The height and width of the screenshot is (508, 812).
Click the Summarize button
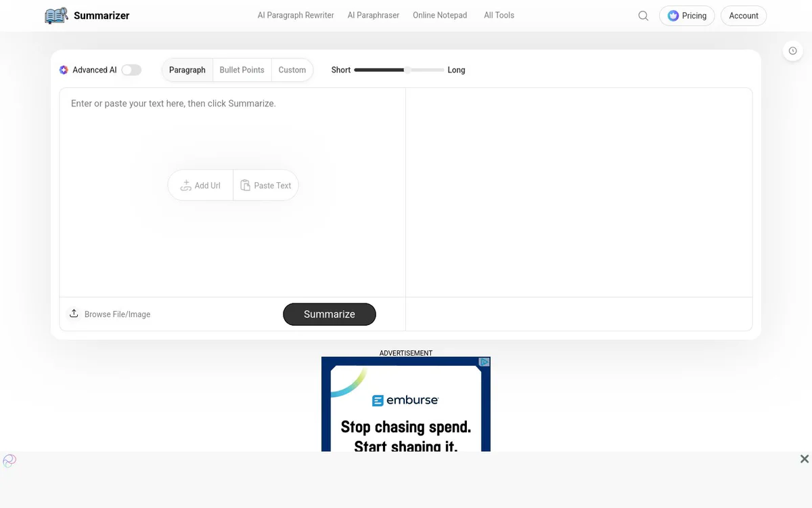(330, 314)
